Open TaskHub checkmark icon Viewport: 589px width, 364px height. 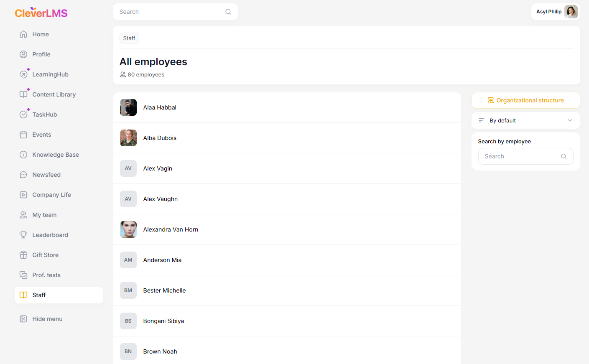[23, 115]
